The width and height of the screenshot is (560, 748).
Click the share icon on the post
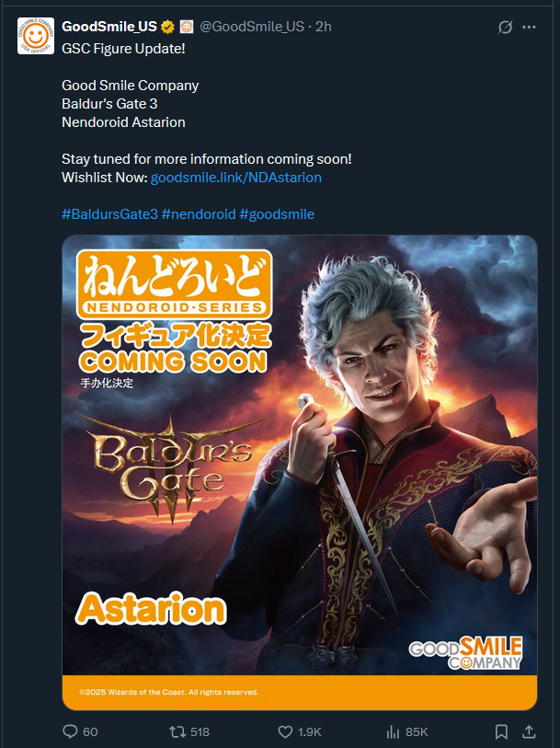(529, 731)
